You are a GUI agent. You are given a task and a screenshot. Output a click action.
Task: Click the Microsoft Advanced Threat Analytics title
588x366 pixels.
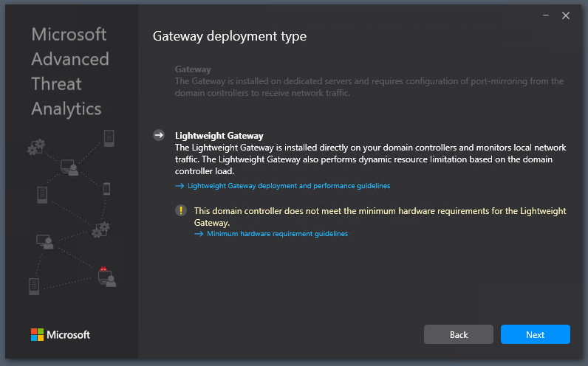[70, 72]
